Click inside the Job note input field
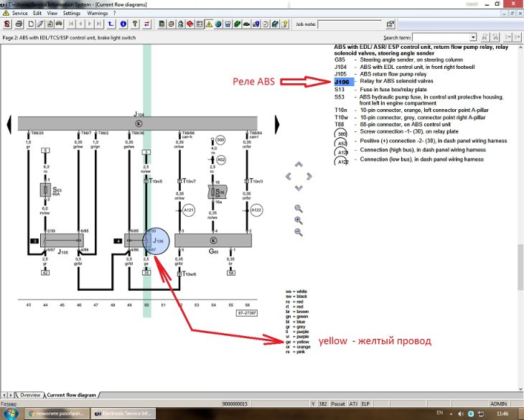524x420 pixels. point(350,24)
